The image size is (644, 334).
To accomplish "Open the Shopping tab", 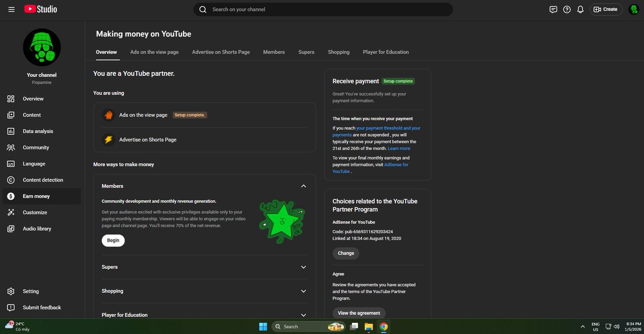I will [x=339, y=52].
